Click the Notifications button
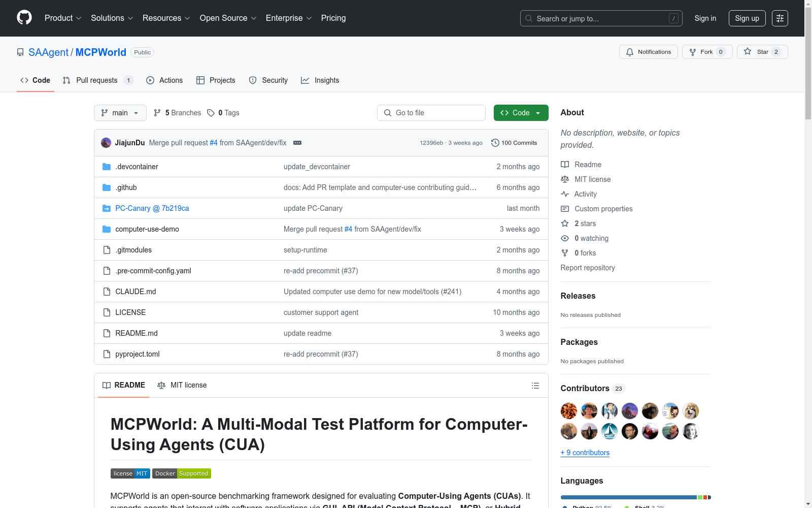Screen dimensions: 812x508 pos(649,52)
